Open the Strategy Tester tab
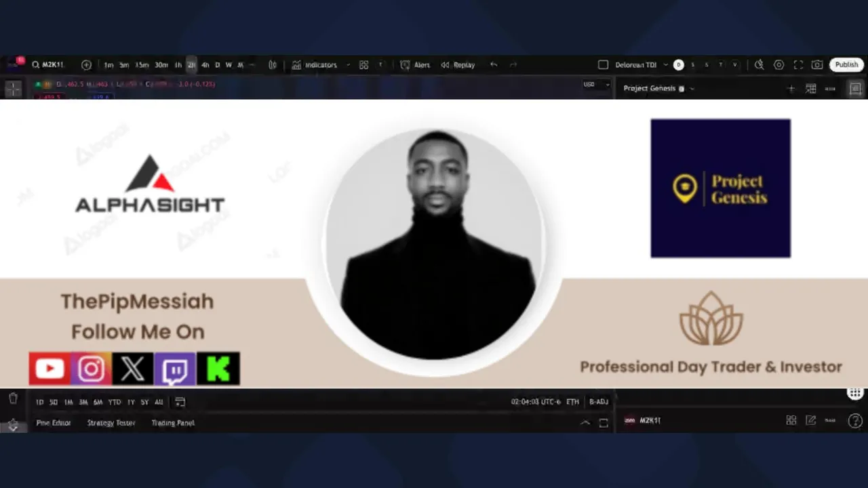The image size is (868, 488). tap(111, 423)
